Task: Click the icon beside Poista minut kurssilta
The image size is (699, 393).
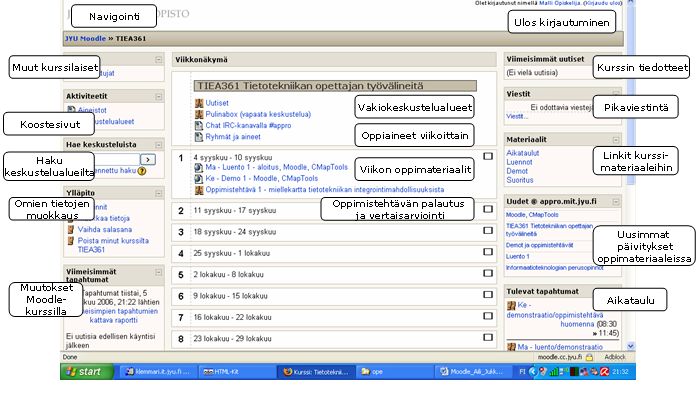Action: click(70, 241)
